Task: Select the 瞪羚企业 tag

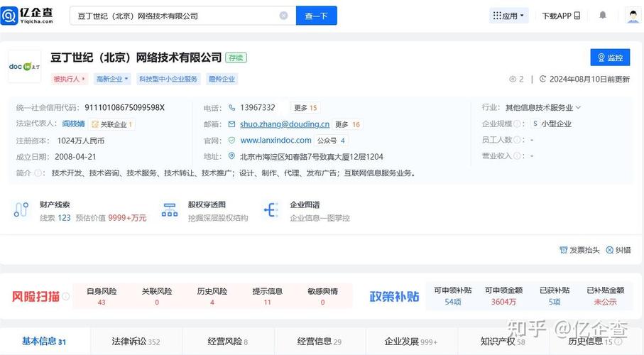Action: [222, 79]
